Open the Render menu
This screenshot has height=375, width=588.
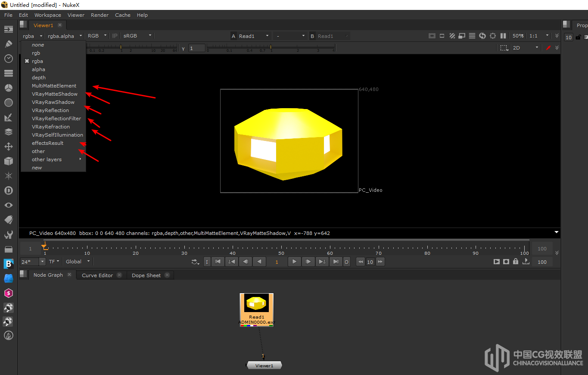(100, 15)
